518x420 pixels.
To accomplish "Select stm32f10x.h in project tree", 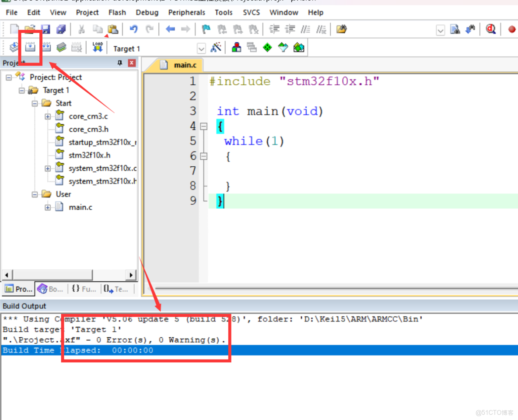I will coord(89,155).
